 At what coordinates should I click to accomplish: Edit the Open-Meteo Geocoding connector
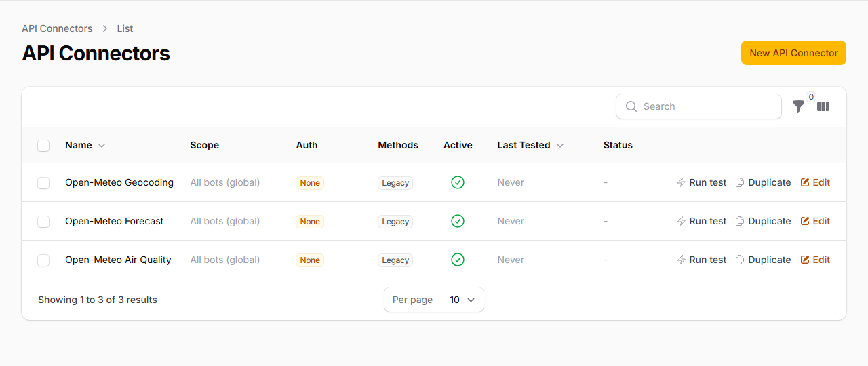(815, 182)
